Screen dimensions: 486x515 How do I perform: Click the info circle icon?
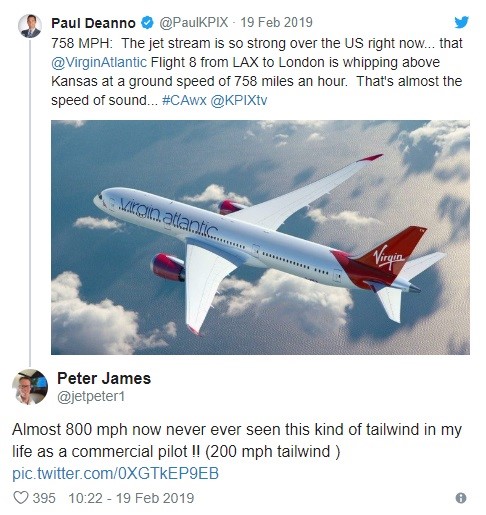coord(461,498)
